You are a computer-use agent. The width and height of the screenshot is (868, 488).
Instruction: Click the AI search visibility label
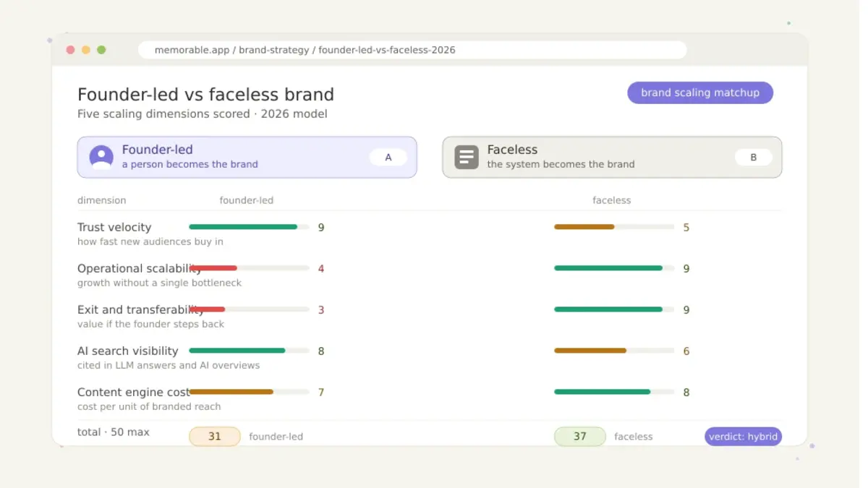128,351
